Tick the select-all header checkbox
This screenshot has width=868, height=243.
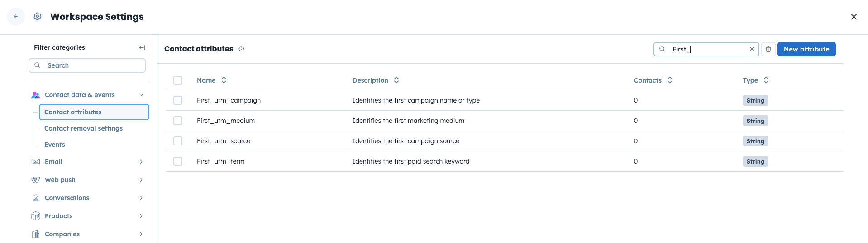click(178, 80)
